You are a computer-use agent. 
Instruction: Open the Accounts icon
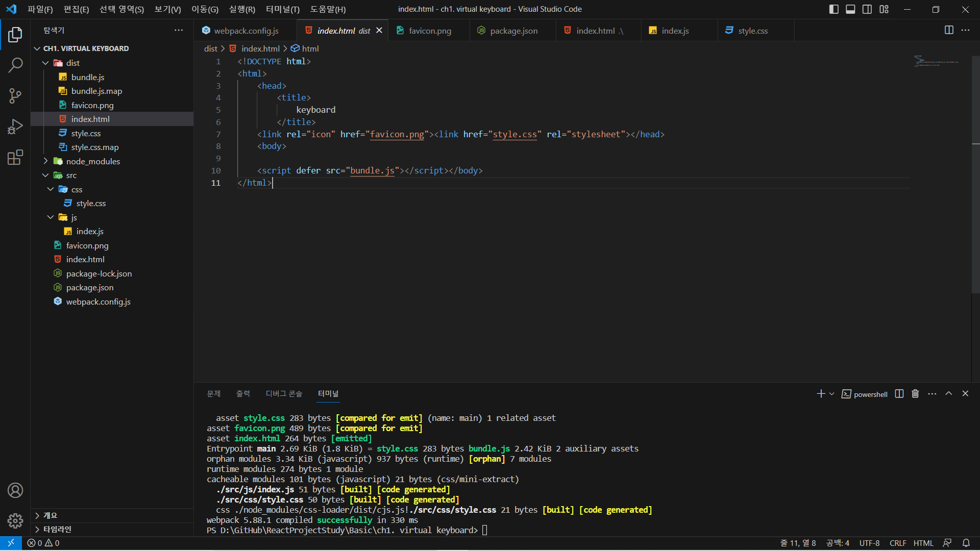click(15, 490)
